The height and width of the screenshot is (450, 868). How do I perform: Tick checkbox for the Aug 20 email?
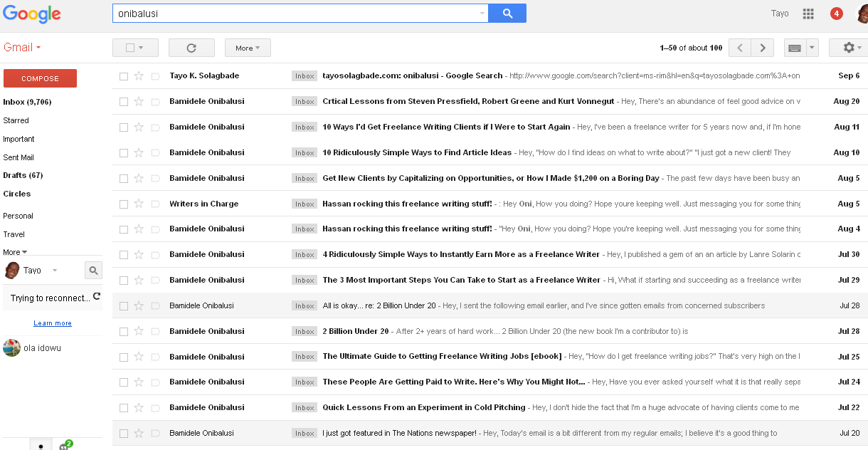124,102
